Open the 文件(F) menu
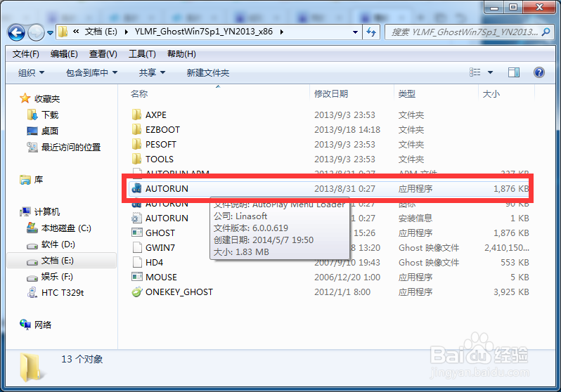 26,54
